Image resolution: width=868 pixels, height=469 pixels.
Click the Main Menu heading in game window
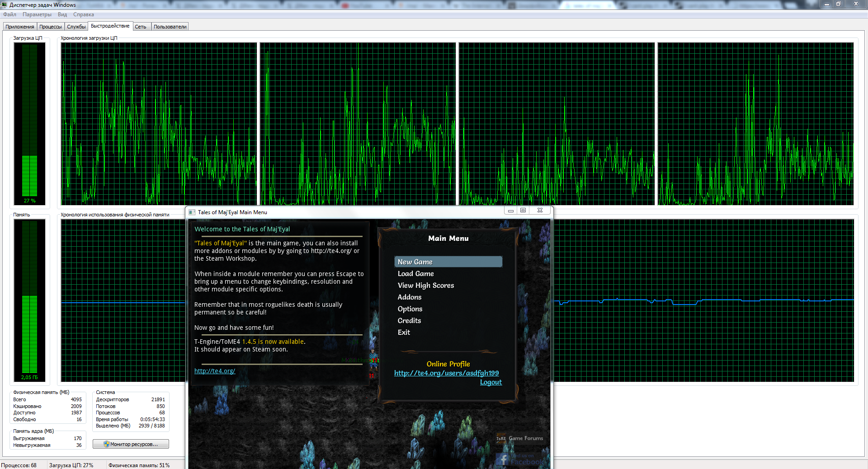448,239
